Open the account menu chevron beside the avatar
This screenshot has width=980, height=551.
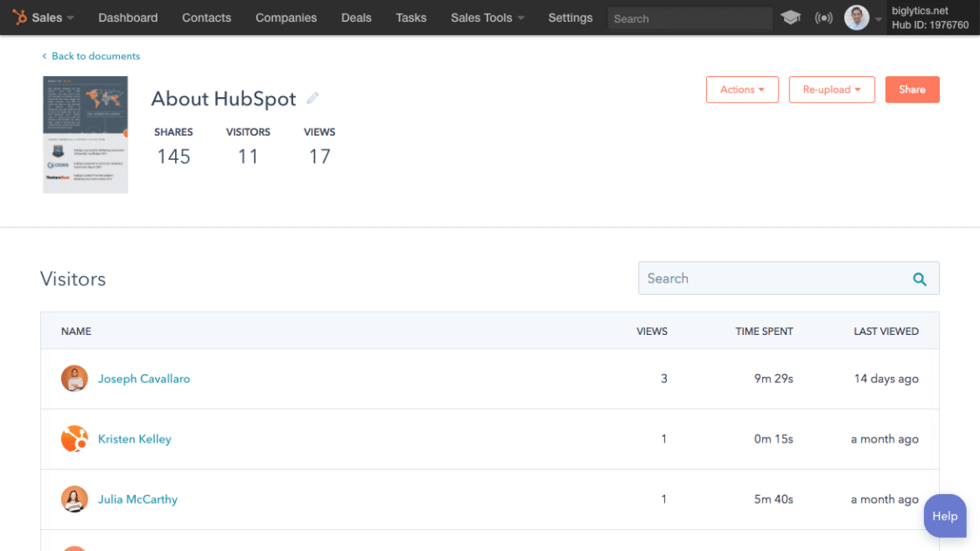tap(878, 17)
